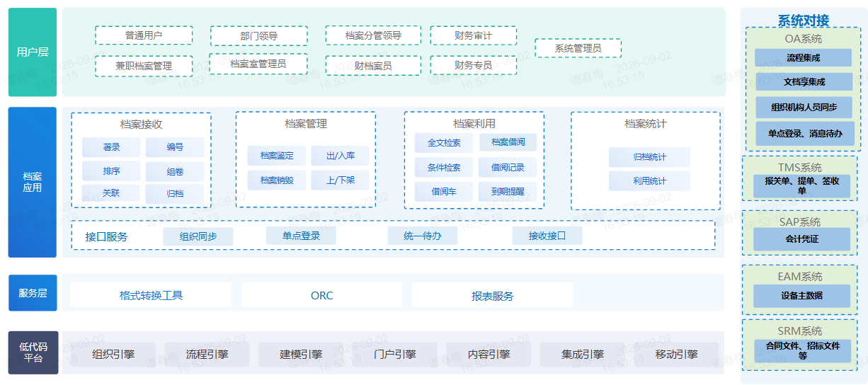Image resolution: width=868 pixels, height=385 pixels.
Task: Select the 报表服务 box
Action: point(493,295)
